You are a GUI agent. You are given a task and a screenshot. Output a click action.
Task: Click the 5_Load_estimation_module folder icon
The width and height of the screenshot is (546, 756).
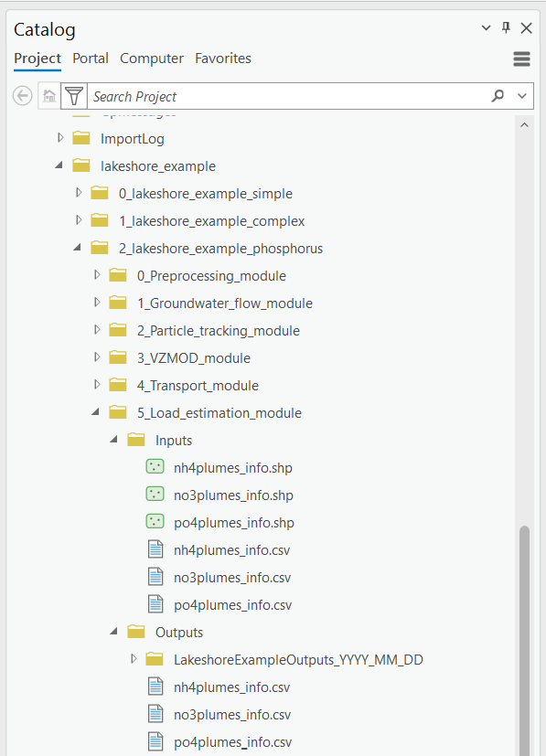(x=118, y=413)
